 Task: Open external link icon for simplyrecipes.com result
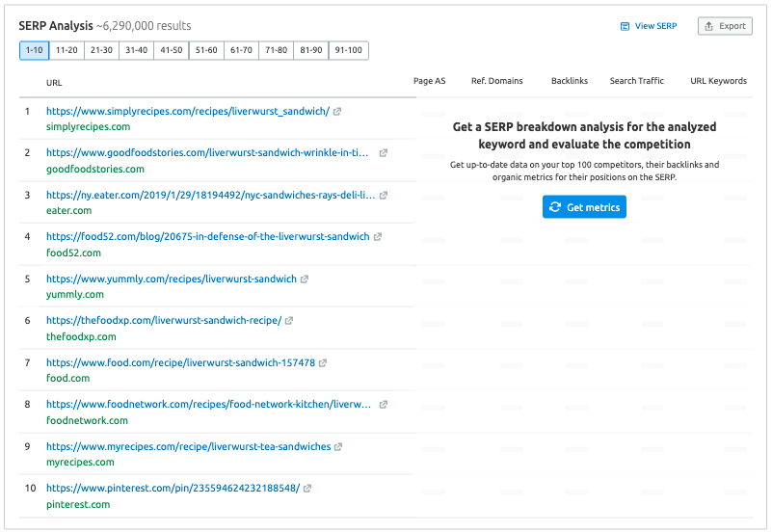tap(337, 112)
